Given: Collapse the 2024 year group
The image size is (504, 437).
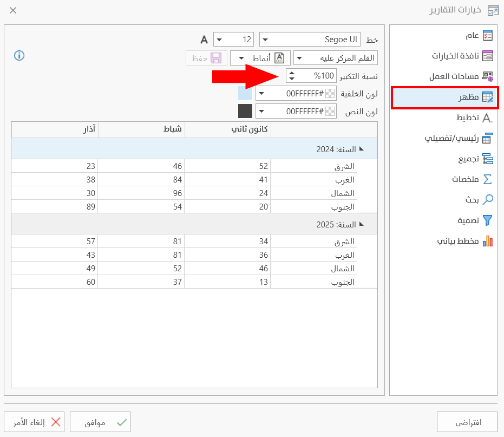Looking at the screenshot, I should click(x=362, y=148).
